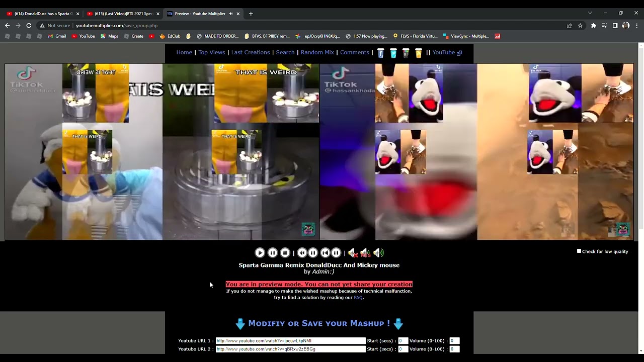Click the full volume green-waves speaker icon

(x=378, y=253)
